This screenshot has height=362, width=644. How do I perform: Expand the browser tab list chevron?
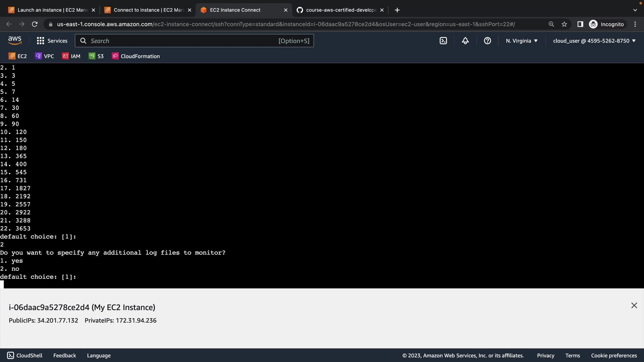point(635,10)
